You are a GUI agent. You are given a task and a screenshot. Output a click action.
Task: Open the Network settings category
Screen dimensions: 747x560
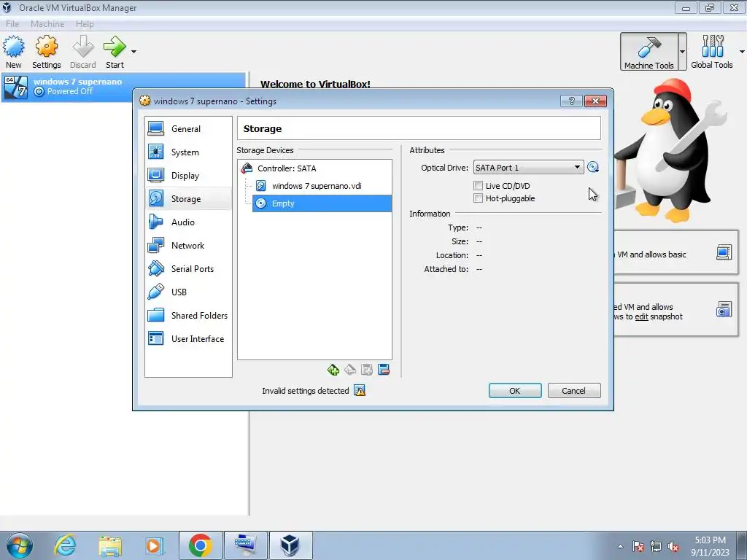(x=188, y=245)
